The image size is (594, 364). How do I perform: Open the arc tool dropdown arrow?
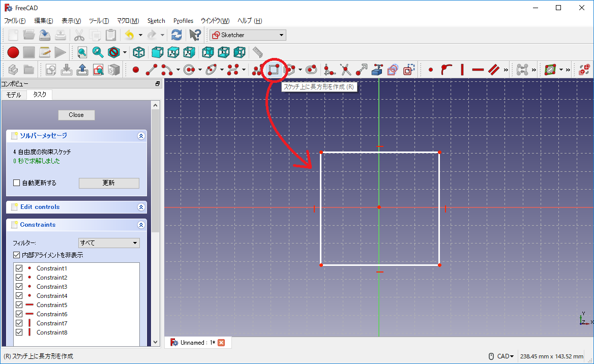point(177,70)
